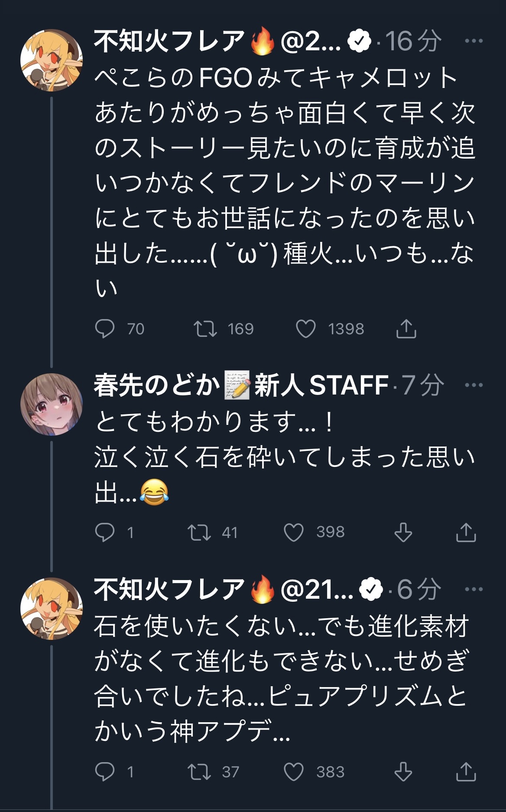Share 春先のどか's reply tweet
The image size is (506, 812).
(x=466, y=532)
